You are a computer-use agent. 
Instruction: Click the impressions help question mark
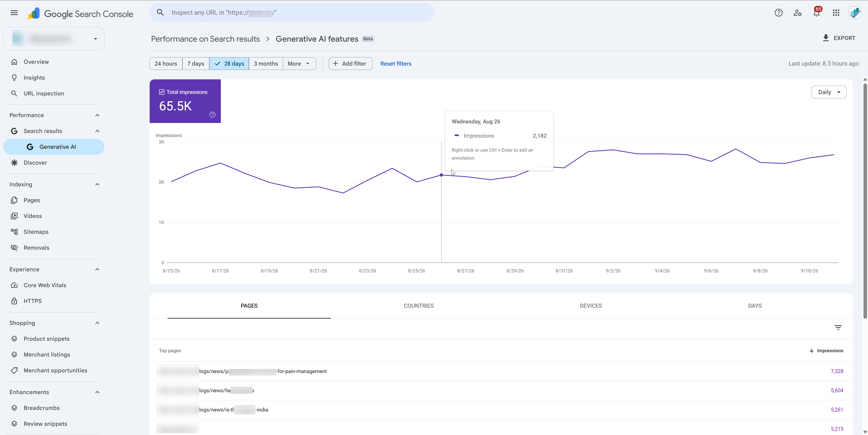(x=212, y=115)
